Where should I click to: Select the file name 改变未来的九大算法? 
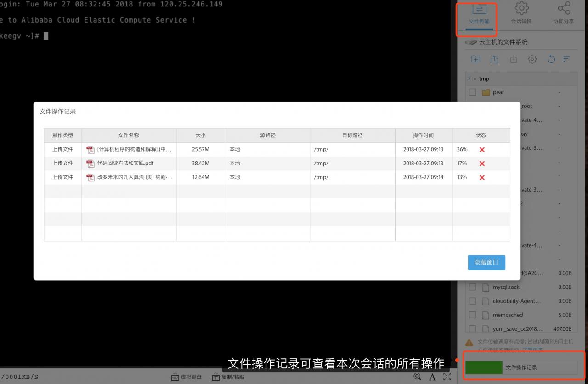point(135,177)
